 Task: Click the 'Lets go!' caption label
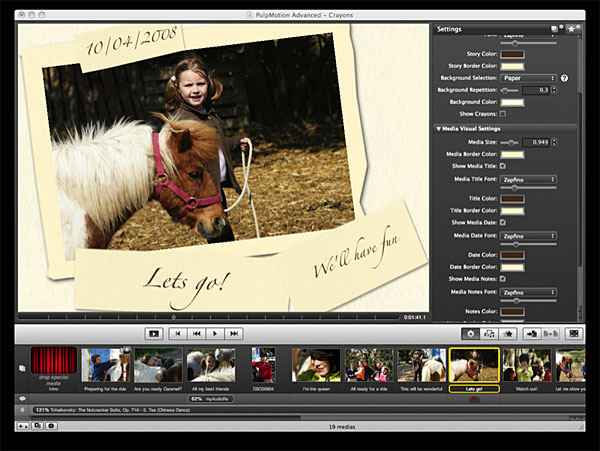point(474,389)
